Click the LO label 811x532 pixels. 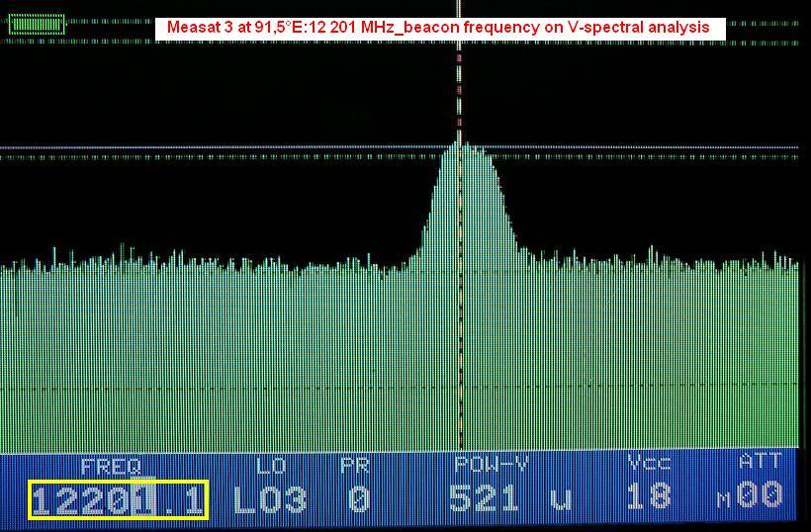coord(270,466)
